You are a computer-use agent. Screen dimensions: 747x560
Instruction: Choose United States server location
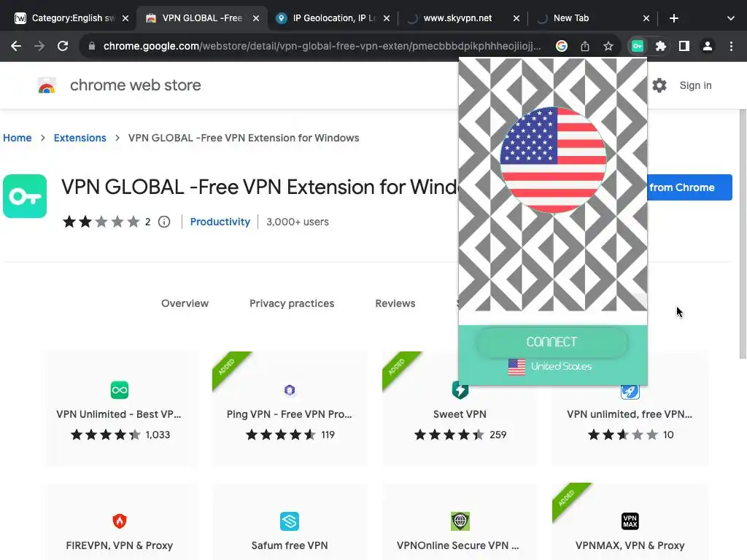tap(551, 367)
